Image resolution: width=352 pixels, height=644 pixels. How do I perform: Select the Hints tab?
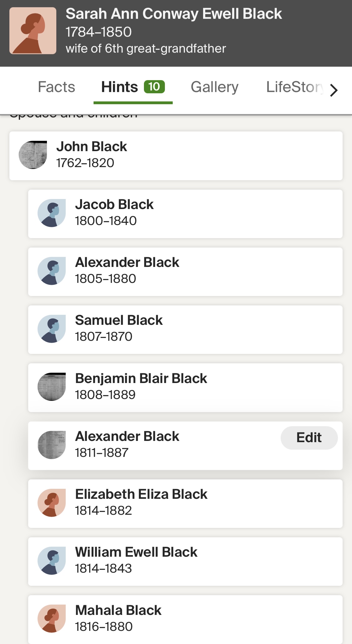120,87
